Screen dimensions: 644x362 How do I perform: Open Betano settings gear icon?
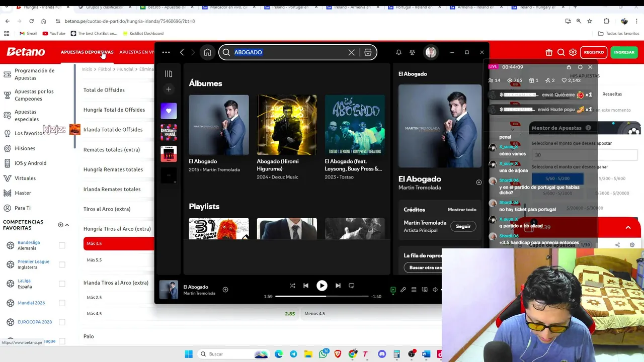(x=573, y=52)
